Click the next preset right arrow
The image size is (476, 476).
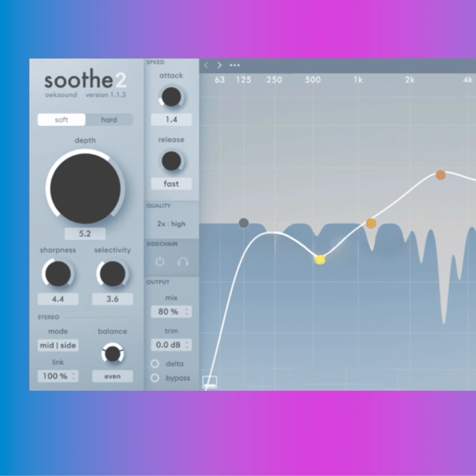pos(219,65)
